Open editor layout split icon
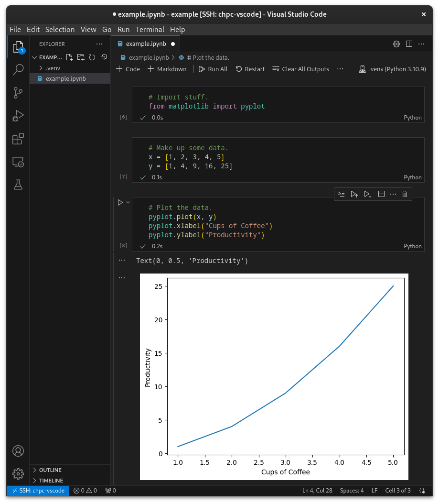The image size is (439, 504). (409, 44)
